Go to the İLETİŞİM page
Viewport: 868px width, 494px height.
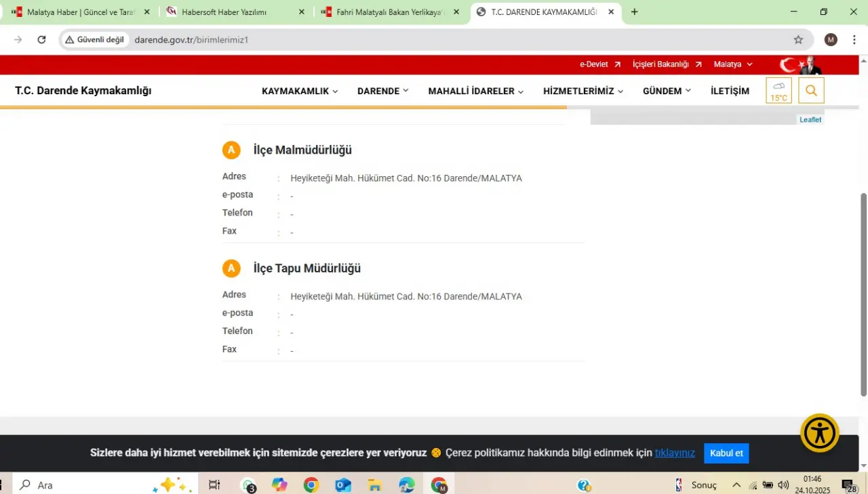pos(730,91)
